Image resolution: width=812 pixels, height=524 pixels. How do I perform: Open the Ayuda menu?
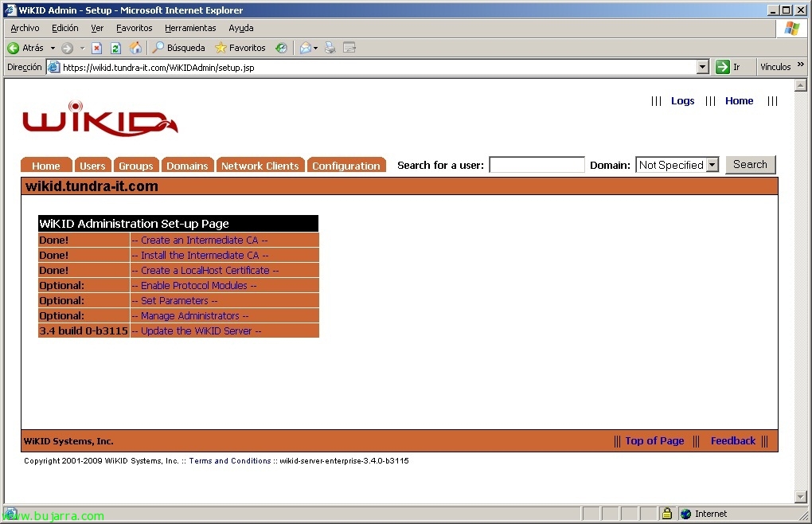(x=241, y=28)
